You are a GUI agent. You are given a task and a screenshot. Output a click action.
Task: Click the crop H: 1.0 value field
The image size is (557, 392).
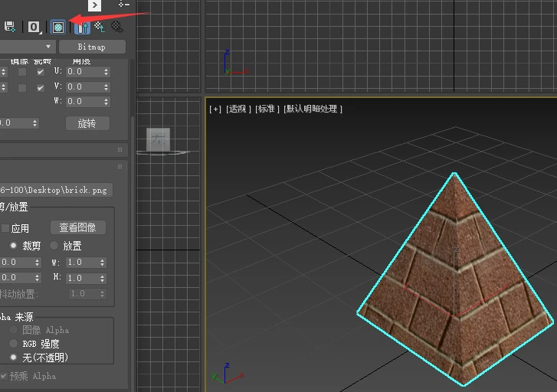coord(82,278)
